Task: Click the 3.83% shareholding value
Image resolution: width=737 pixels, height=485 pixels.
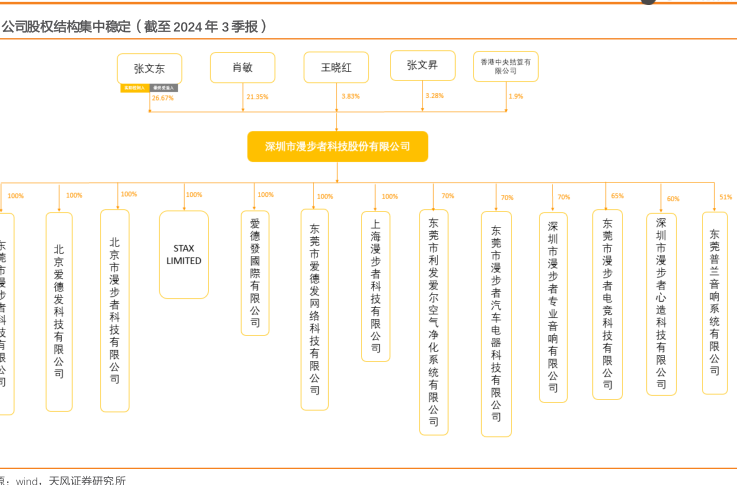Action: coord(351,96)
